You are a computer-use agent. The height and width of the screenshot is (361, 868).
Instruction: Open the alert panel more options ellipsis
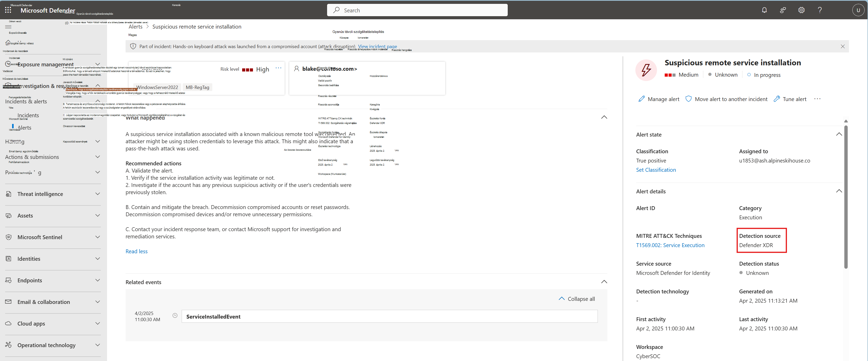point(817,99)
